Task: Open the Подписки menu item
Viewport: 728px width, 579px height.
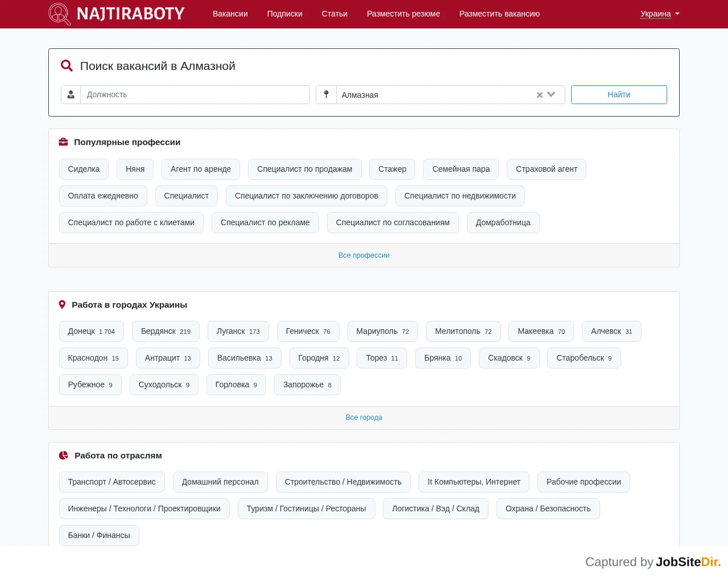Action: click(x=285, y=14)
